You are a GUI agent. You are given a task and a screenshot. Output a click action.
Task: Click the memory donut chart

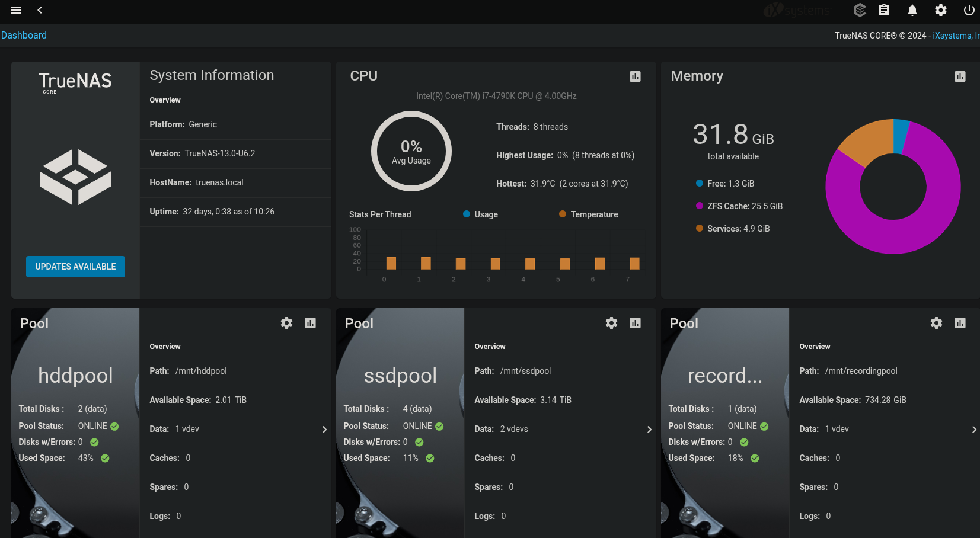893,187
